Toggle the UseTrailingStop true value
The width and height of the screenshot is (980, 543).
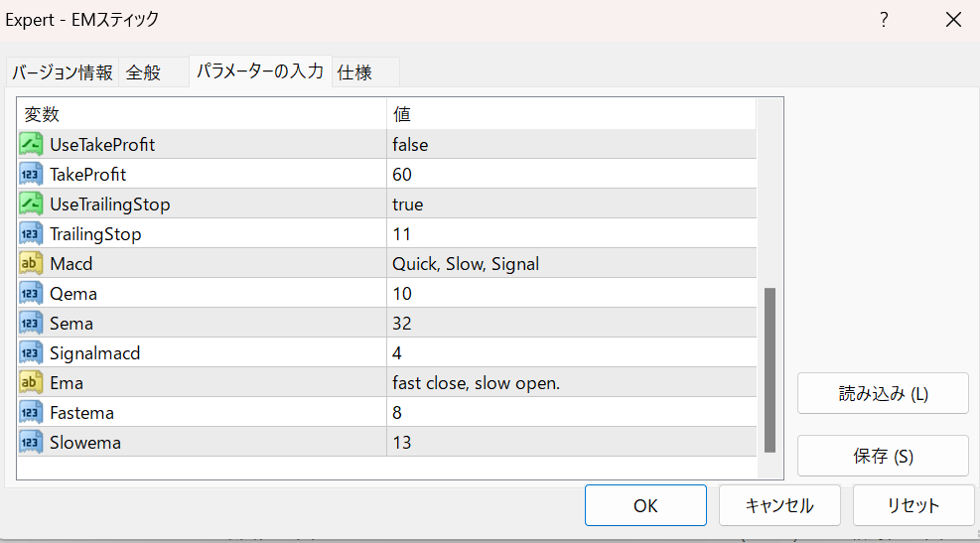point(571,204)
